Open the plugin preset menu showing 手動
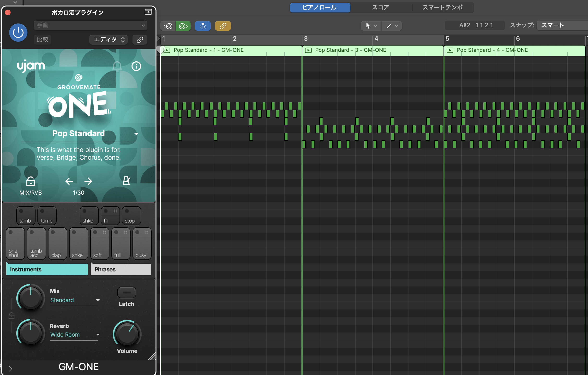 tap(90, 25)
